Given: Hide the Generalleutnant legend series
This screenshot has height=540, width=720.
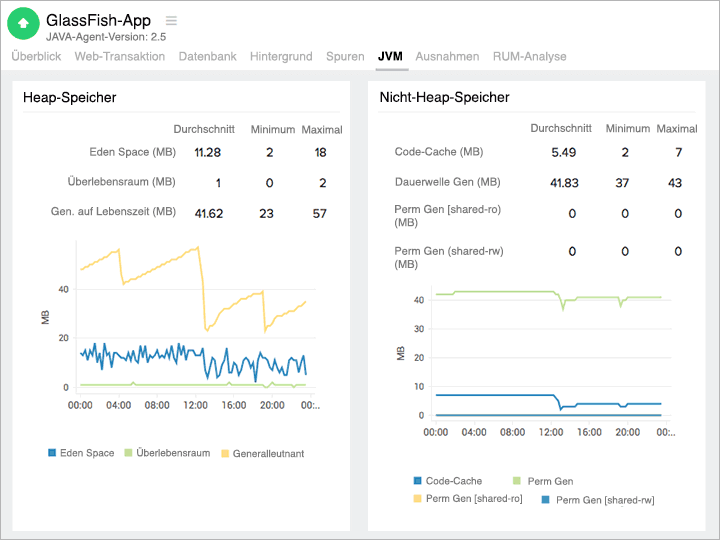Looking at the screenshot, I should (x=262, y=454).
